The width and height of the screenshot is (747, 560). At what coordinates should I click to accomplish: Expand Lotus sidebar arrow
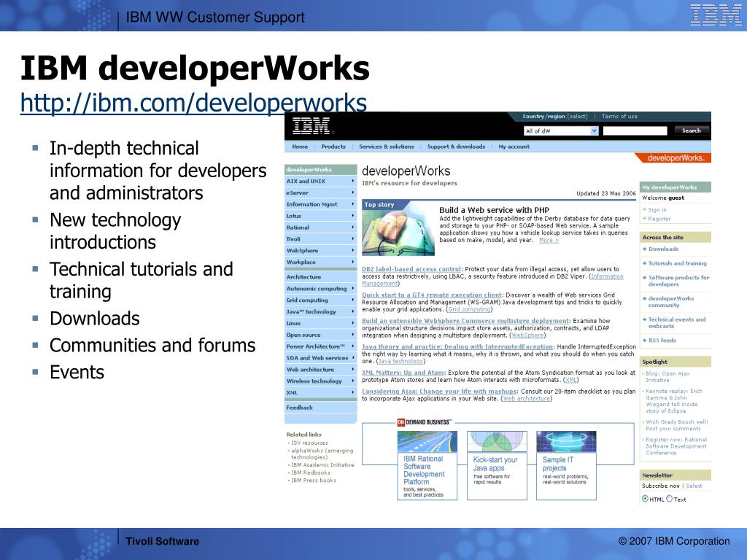[352, 216]
